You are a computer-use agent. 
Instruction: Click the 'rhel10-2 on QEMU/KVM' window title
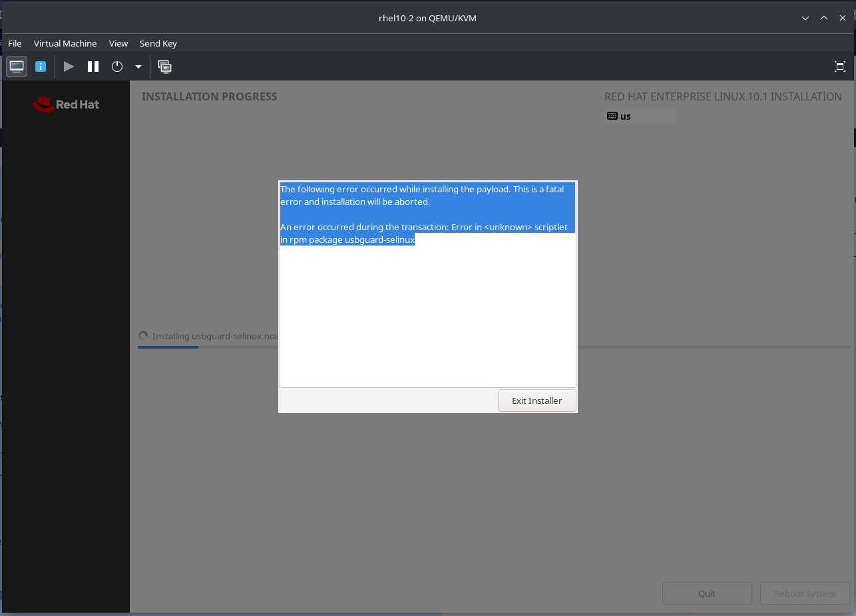[x=427, y=18]
